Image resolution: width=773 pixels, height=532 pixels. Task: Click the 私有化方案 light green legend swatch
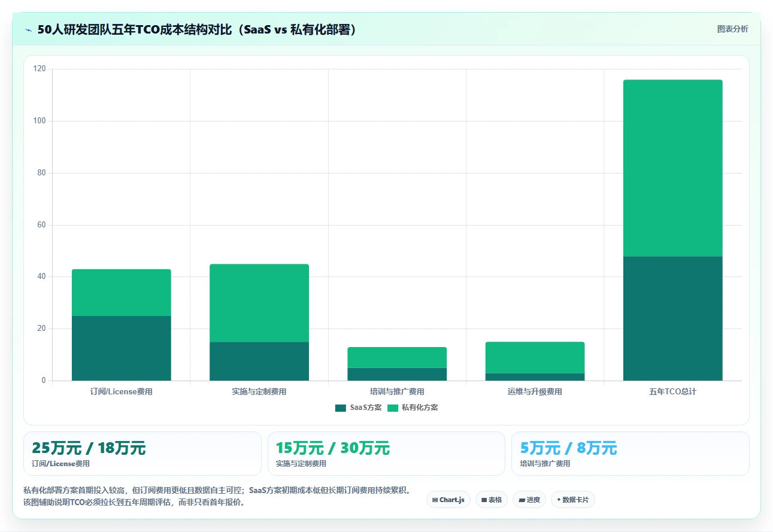coord(393,408)
